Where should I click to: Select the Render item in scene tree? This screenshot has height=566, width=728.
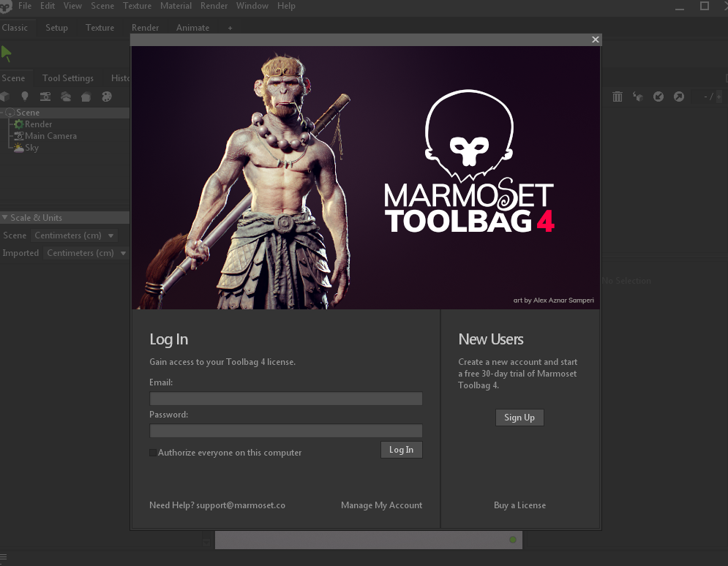[38, 124]
